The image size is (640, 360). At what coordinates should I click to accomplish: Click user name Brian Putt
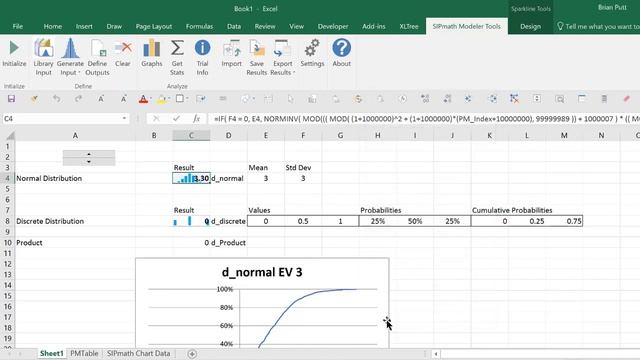pyautogui.click(x=612, y=8)
